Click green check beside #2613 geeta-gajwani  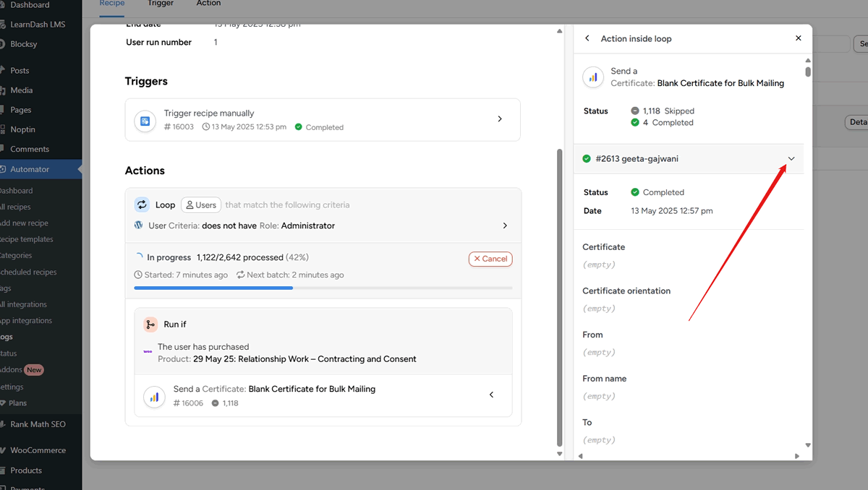pos(587,159)
